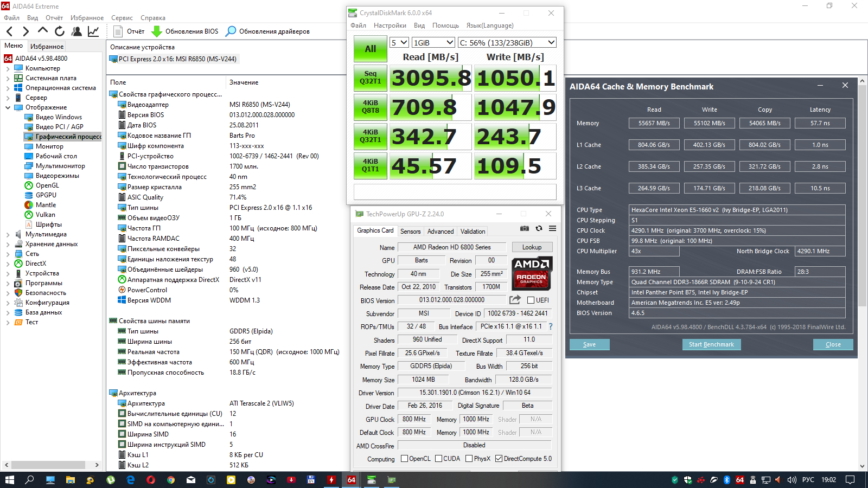Click the forward arrow in AIDA64 toolbar
868x488 pixels.
click(x=25, y=31)
